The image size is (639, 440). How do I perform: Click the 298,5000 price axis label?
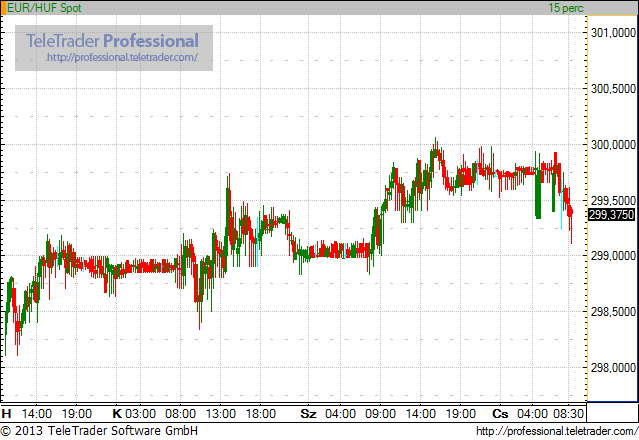click(x=613, y=312)
